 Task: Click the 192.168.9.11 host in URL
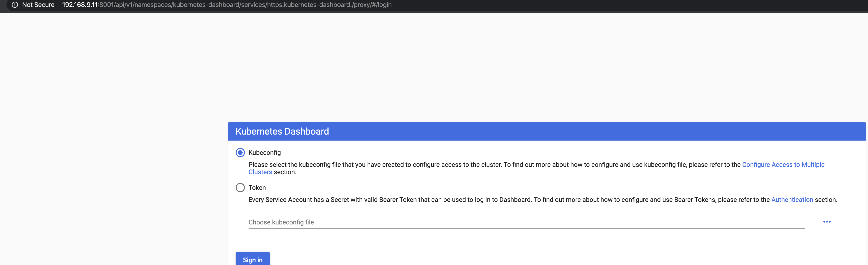click(x=80, y=5)
